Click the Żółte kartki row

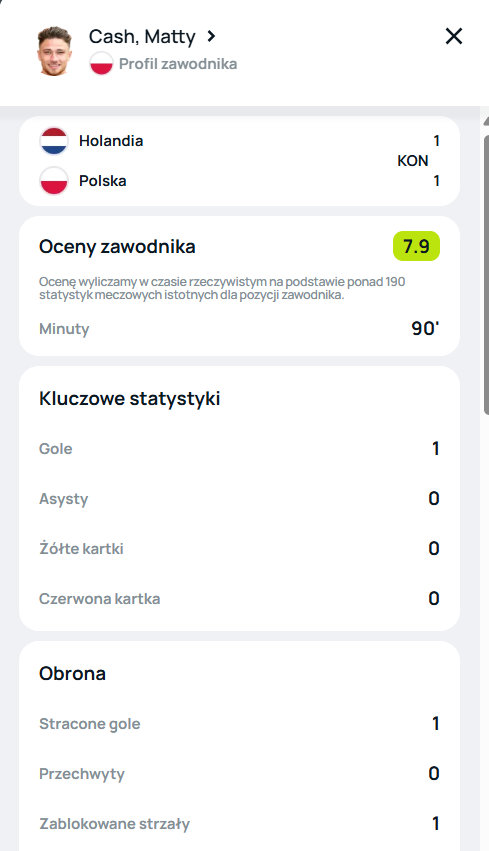tap(239, 549)
